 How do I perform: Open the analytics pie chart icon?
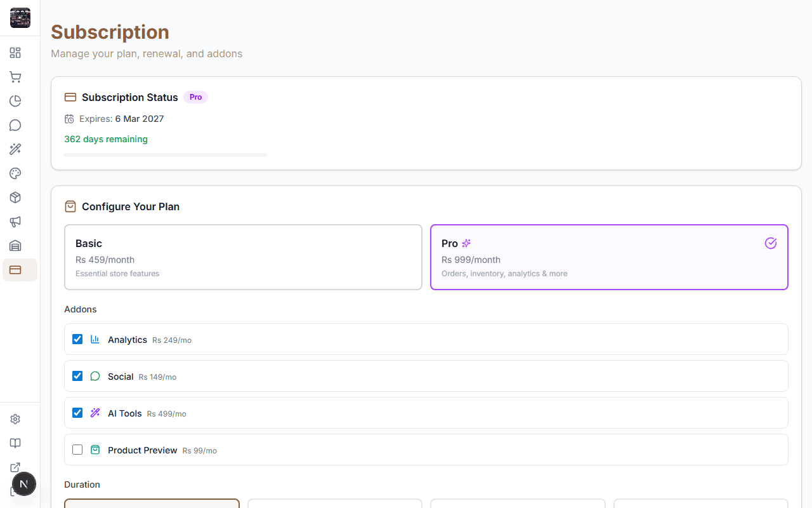(15, 100)
